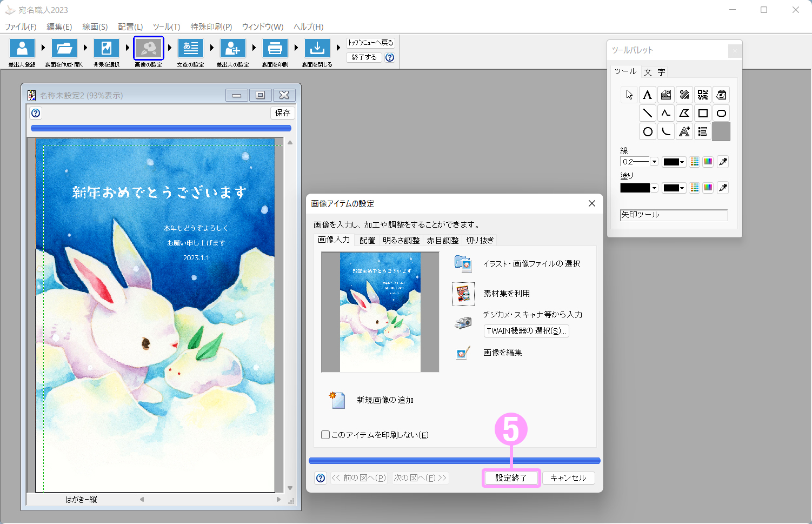Click the 画像を編集 icon

(463, 353)
